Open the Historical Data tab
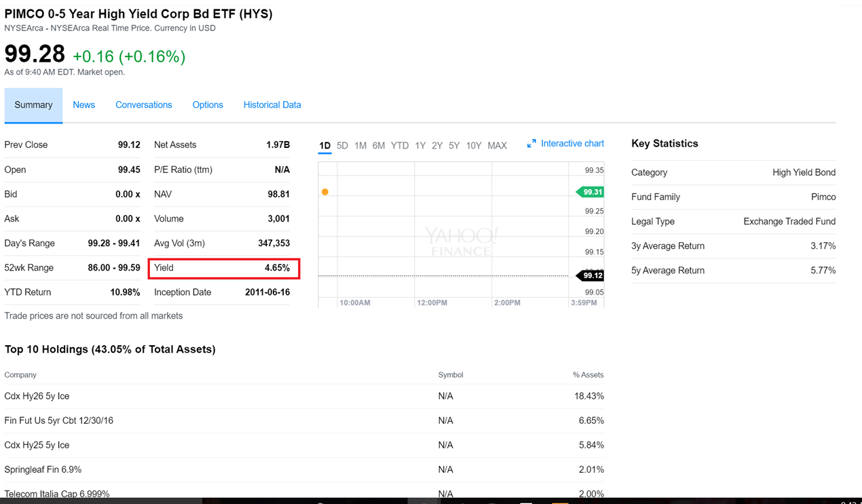This screenshot has height=504, width=862. (x=272, y=105)
